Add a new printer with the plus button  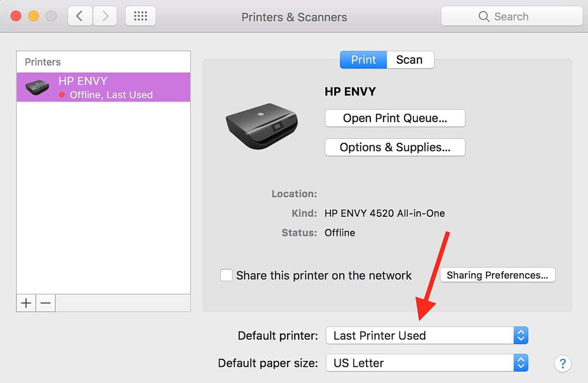(25, 303)
